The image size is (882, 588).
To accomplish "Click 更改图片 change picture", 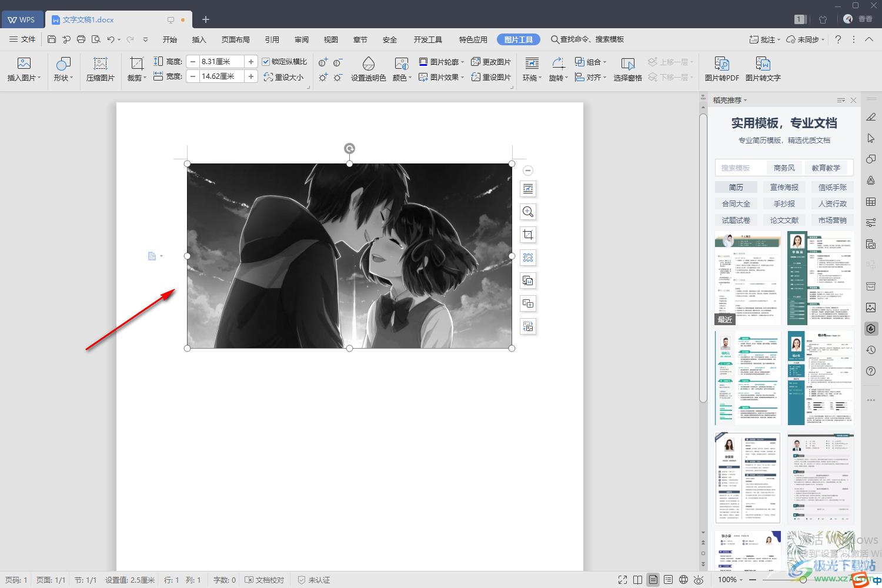I will pos(491,62).
